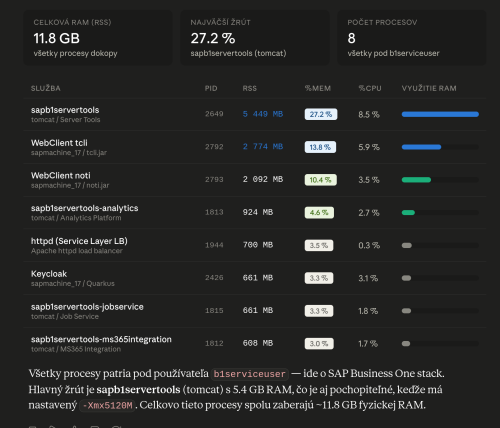Click PID 2793
This screenshot has height=428, width=500.
(x=214, y=179)
